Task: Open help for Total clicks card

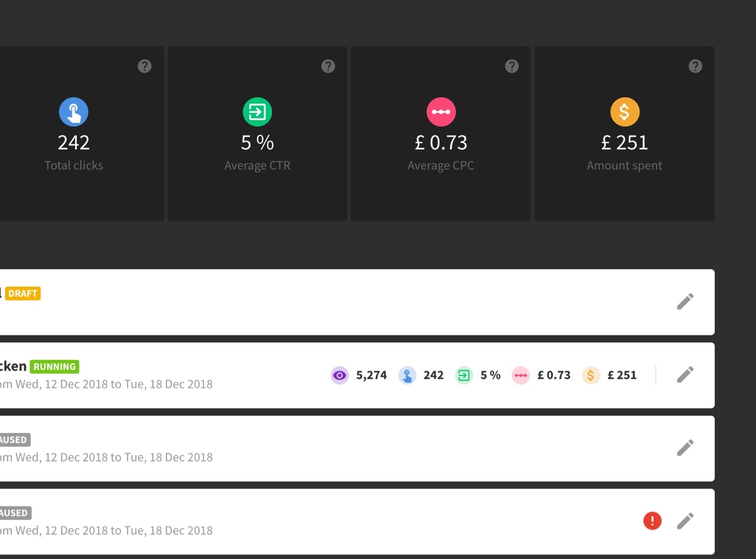Action: (x=145, y=66)
